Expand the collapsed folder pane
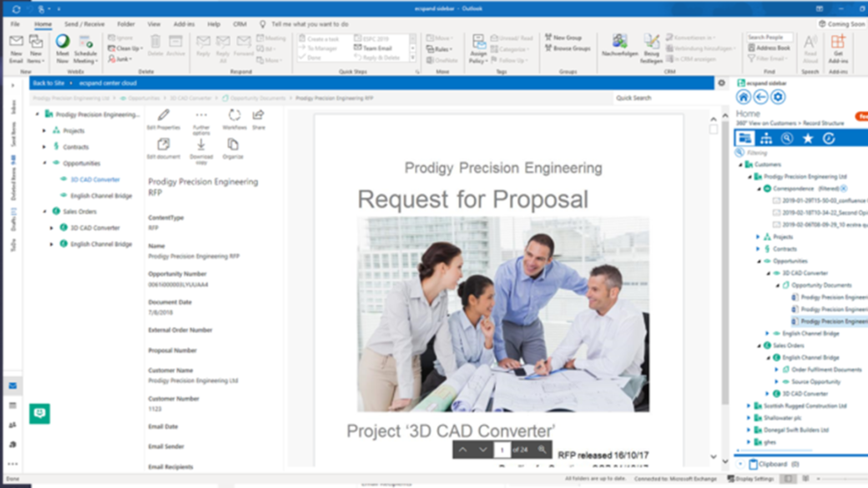The width and height of the screenshot is (868, 488). click(x=13, y=86)
